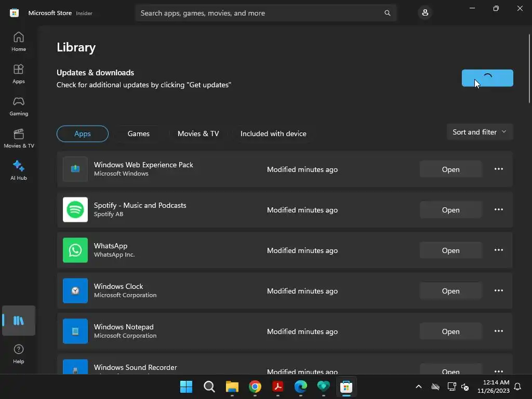Open the Gaming section

pyautogui.click(x=19, y=106)
